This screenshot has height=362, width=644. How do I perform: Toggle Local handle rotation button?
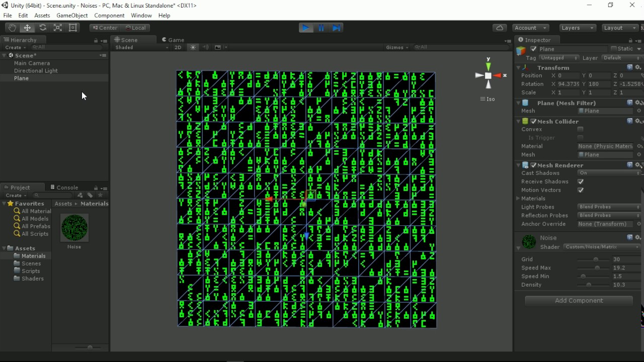pos(135,28)
